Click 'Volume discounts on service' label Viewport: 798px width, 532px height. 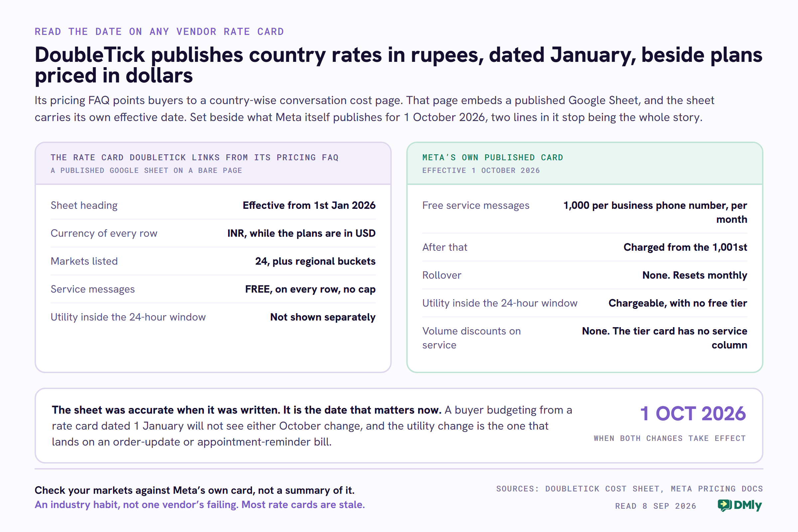[x=471, y=338]
